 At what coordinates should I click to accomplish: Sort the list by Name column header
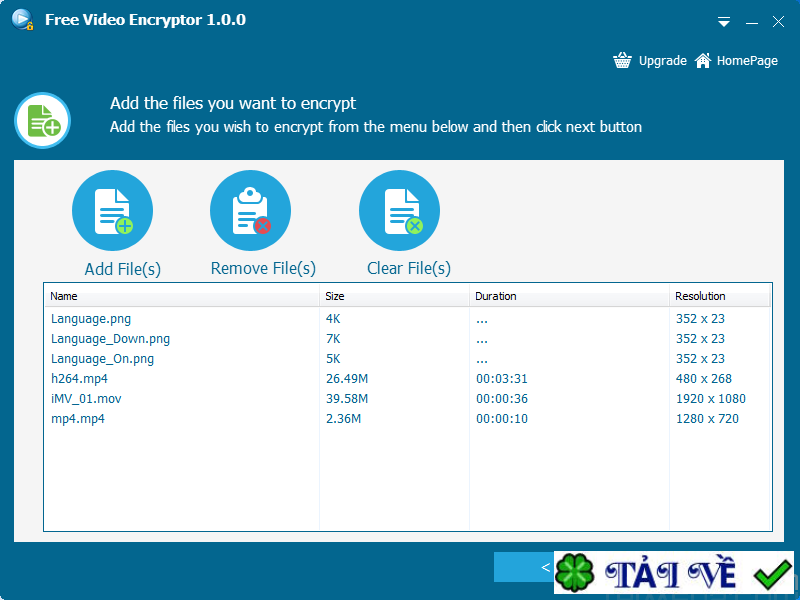(x=64, y=296)
